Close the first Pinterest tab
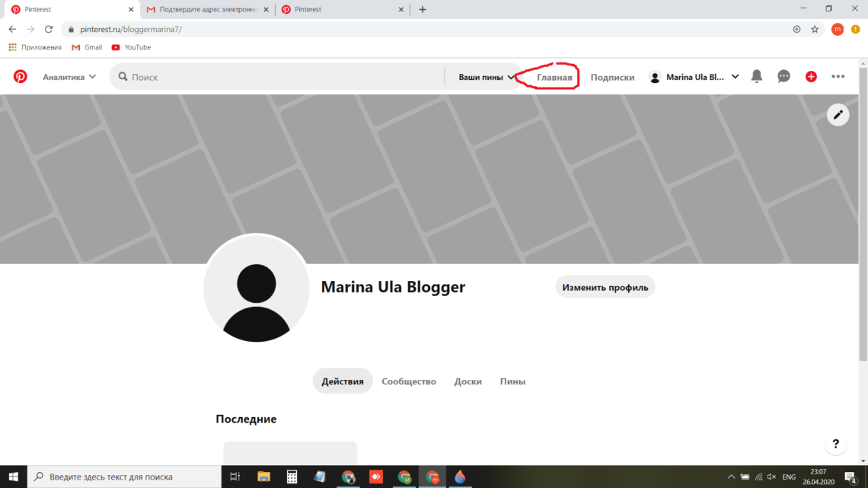Viewport: 868px width, 488px height. [x=131, y=9]
